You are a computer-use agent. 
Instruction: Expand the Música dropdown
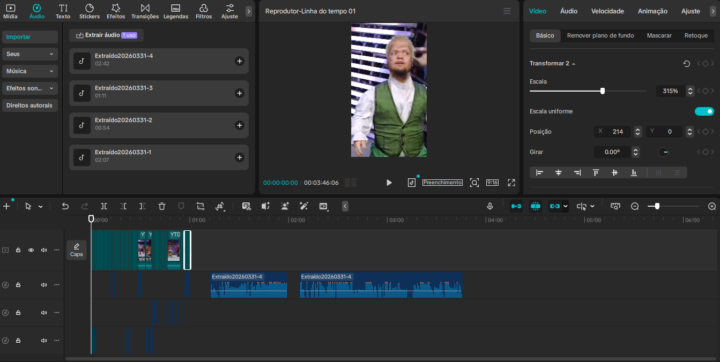tap(29, 71)
